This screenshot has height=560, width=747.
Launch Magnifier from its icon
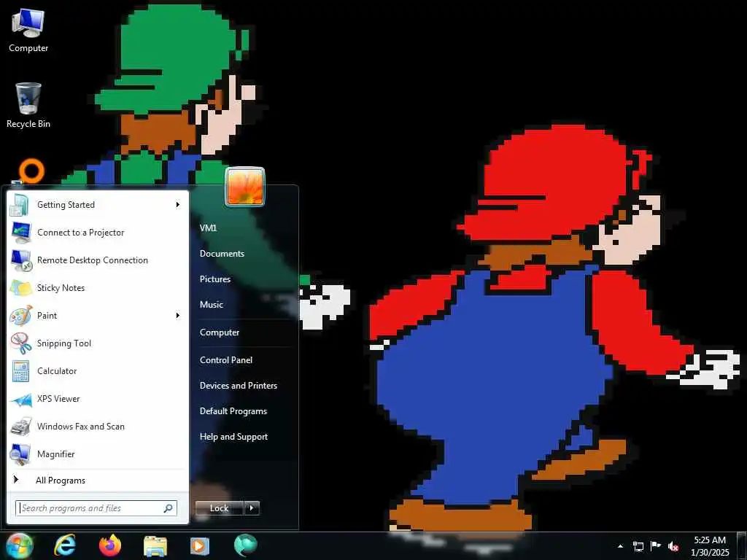[x=21, y=454]
